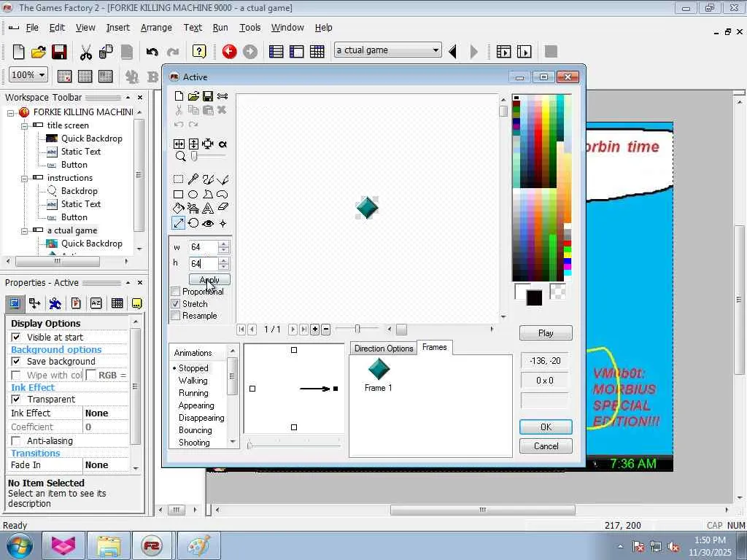Image resolution: width=747 pixels, height=560 pixels.
Task: Click the Apply button for resize
Action: point(209,279)
